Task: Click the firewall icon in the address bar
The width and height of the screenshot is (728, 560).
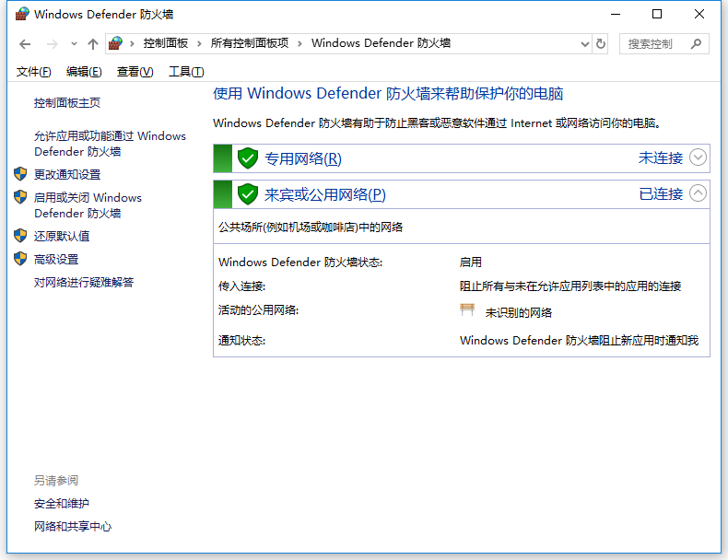Action: click(x=115, y=43)
